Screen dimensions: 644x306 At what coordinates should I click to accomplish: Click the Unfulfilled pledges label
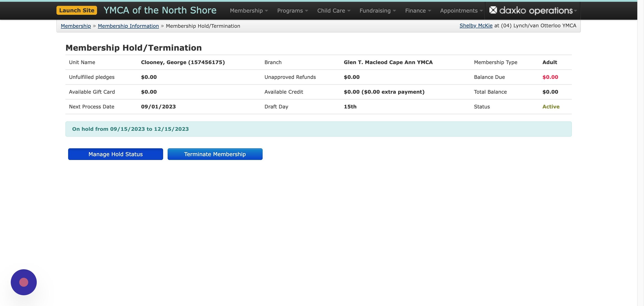coord(91,77)
